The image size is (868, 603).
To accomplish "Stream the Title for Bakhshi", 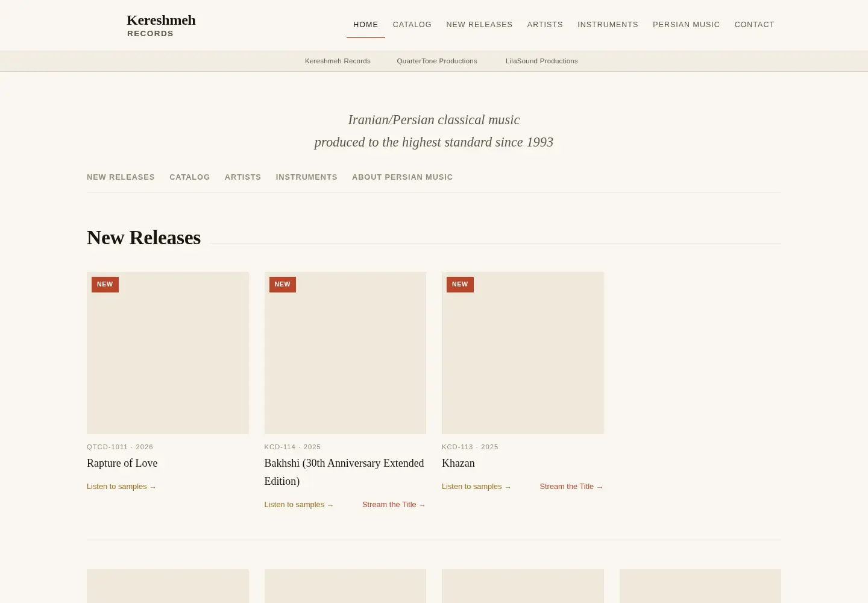I will (394, 505).
